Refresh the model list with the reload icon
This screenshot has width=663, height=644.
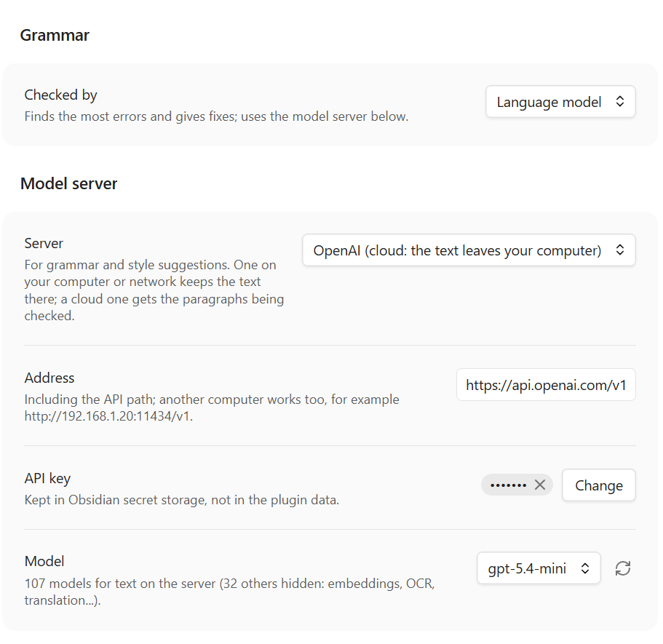(622, 568)
